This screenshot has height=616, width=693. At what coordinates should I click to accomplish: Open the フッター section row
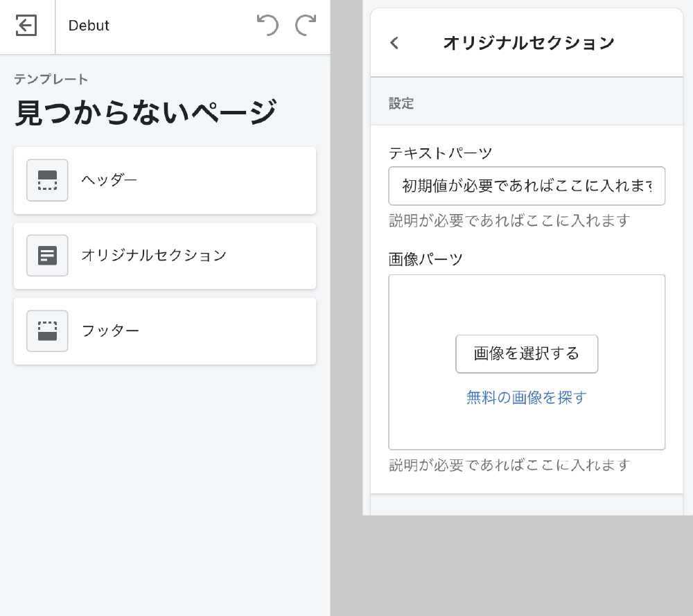click(194, 331)
